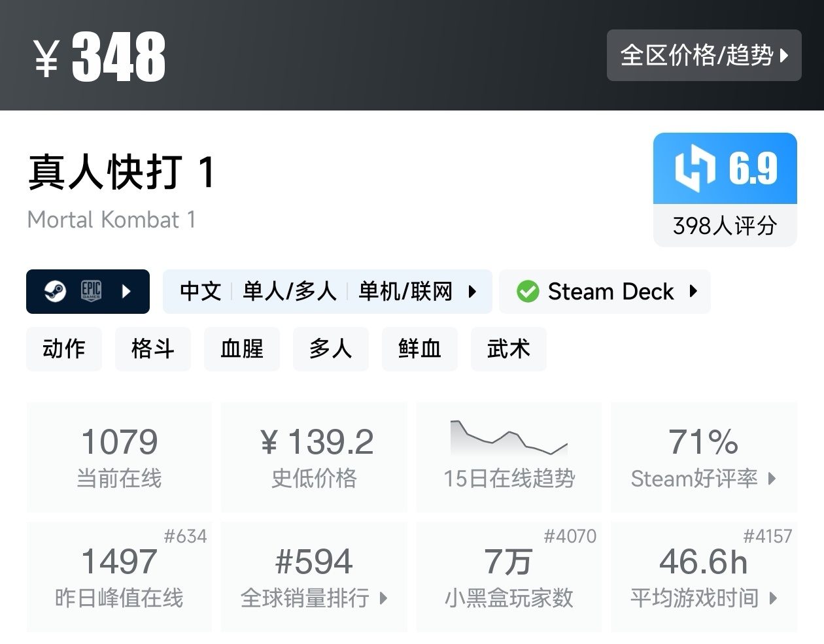This screenshot has height=644, width=824.
Task: Open the Heybox 6.9 rating badge
Action: (725, 168)
